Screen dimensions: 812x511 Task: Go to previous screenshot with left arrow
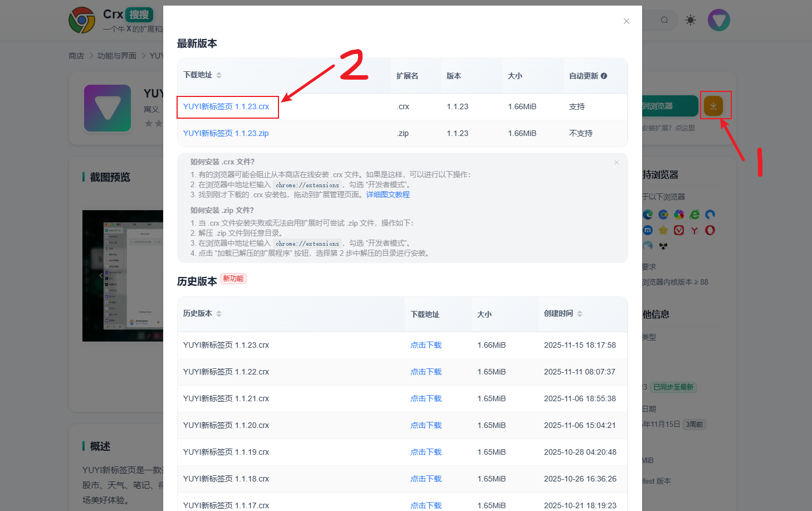pos(101,275)
